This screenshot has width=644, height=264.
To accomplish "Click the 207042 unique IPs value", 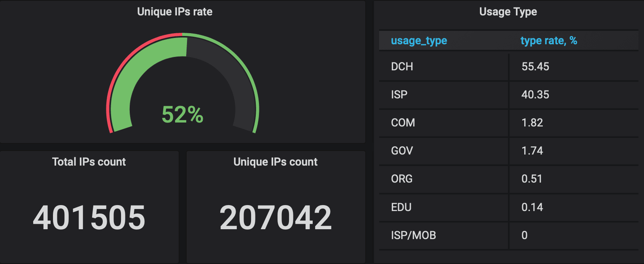I will [276, 217].
